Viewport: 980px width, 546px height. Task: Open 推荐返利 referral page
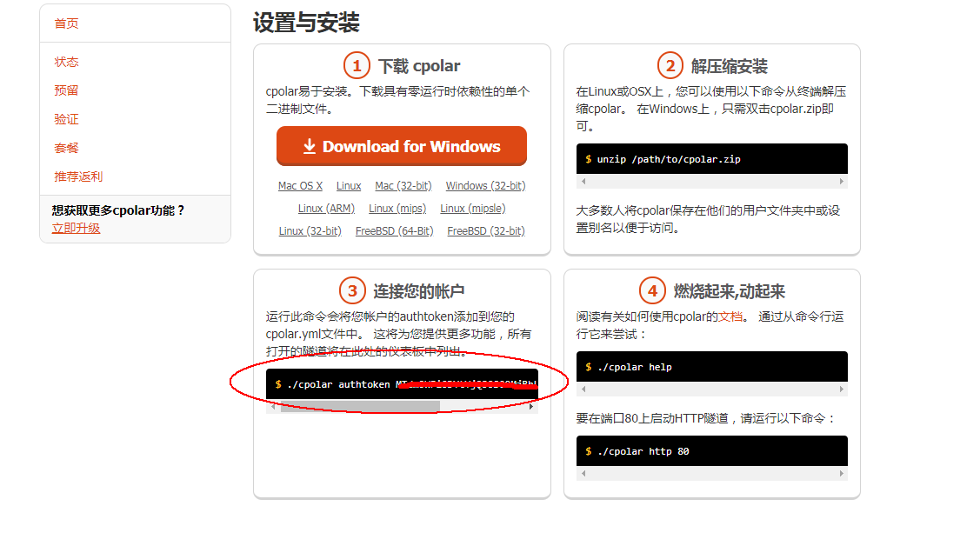(x=78, y=176)
